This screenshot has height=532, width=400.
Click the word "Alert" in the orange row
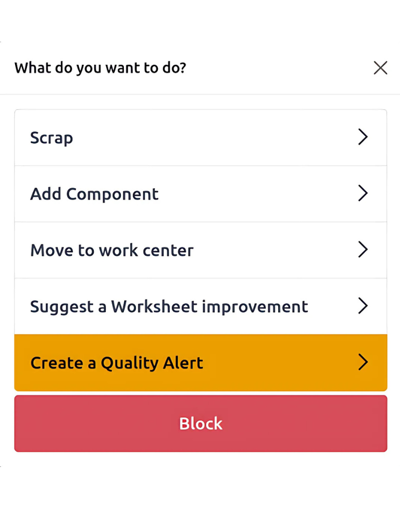coord(183,363)
